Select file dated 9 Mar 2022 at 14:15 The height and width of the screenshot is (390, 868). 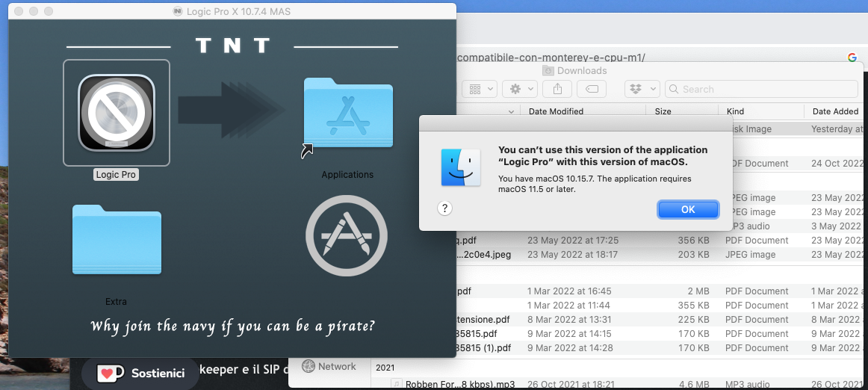tap(617, 333)
